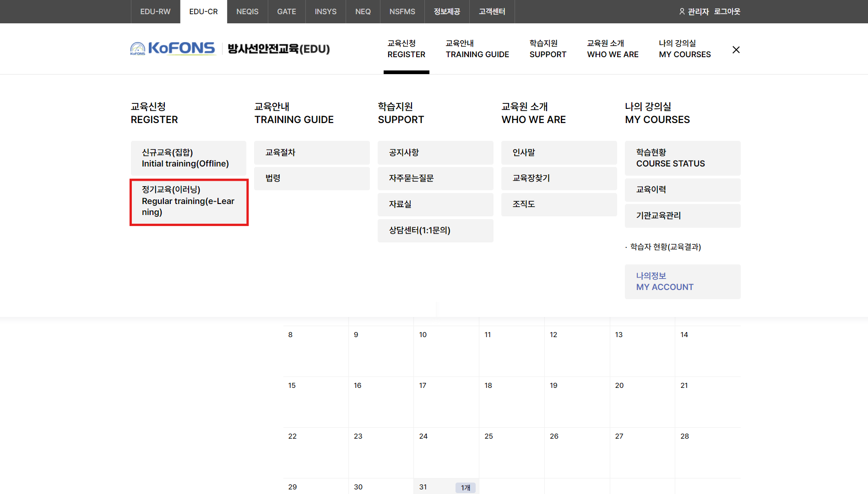Open 기관교육관리
The image size is (868, 494).
(683, 216)
